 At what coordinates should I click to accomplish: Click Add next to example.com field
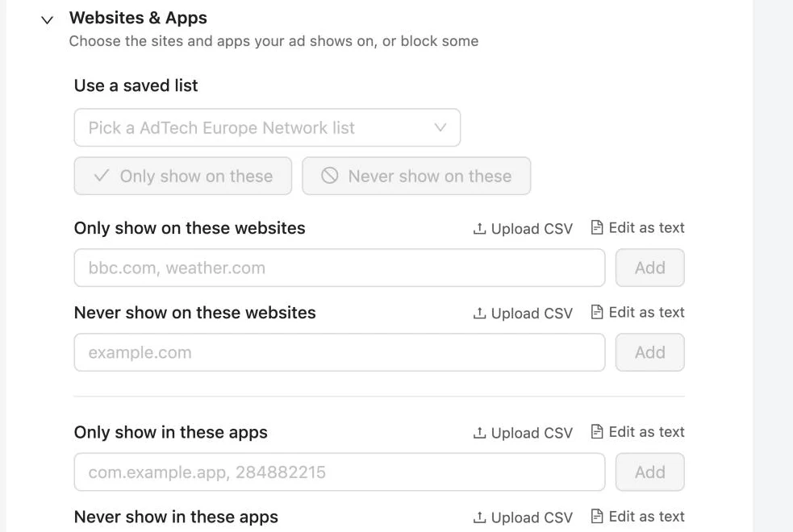point(650,352)
